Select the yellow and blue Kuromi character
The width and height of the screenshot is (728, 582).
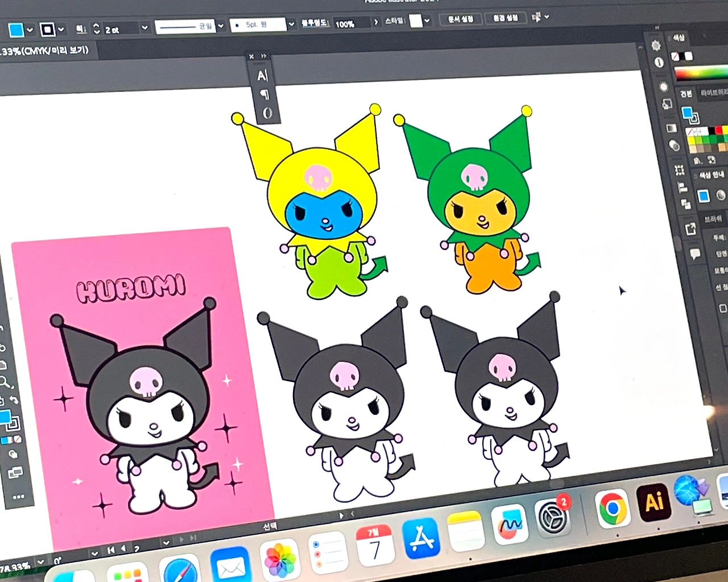click(311, 202)
